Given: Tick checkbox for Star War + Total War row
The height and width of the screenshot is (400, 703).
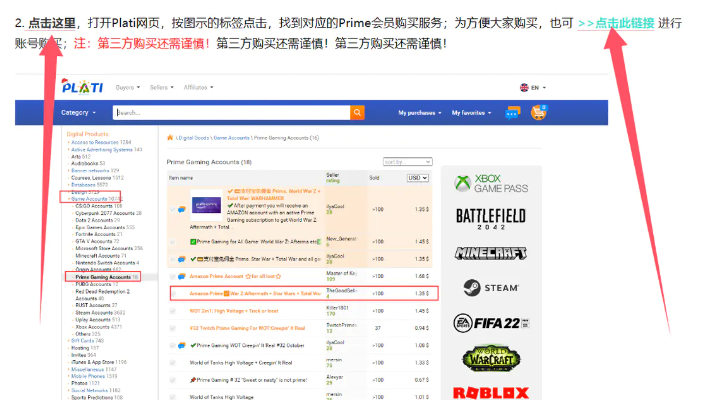Looking at the screenshot, I should (173, 259).
